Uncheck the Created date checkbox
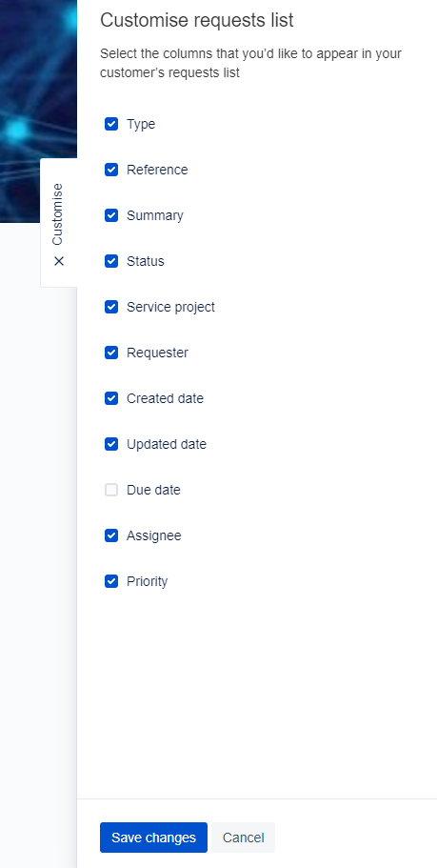The height and width of the screenshot is (868, 437). (111, 398)
